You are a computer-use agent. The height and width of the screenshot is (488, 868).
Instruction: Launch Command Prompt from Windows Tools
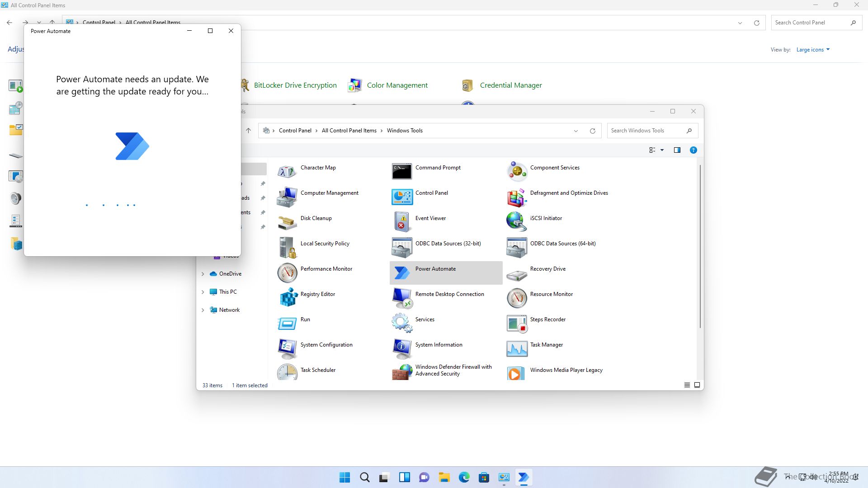point(401,172)
